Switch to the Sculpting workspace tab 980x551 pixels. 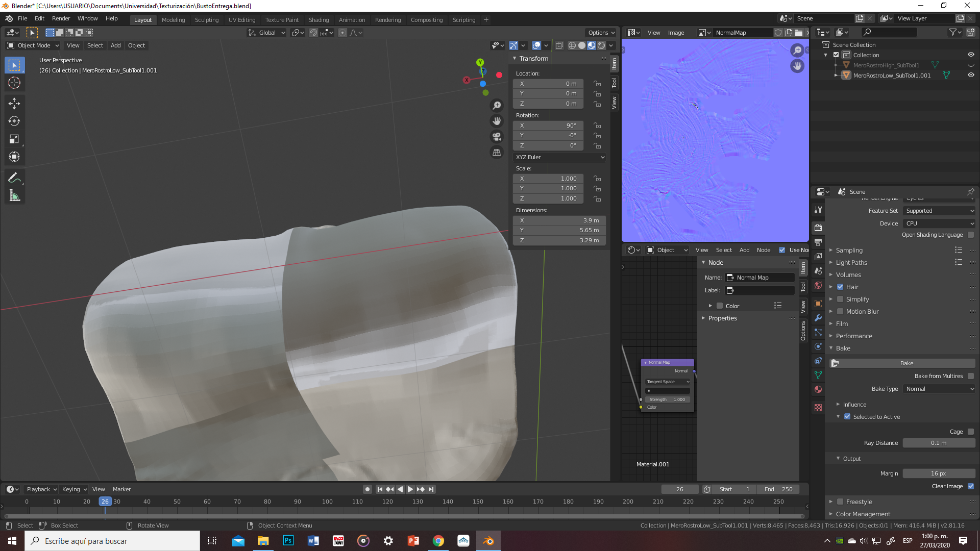click(207, 20)
